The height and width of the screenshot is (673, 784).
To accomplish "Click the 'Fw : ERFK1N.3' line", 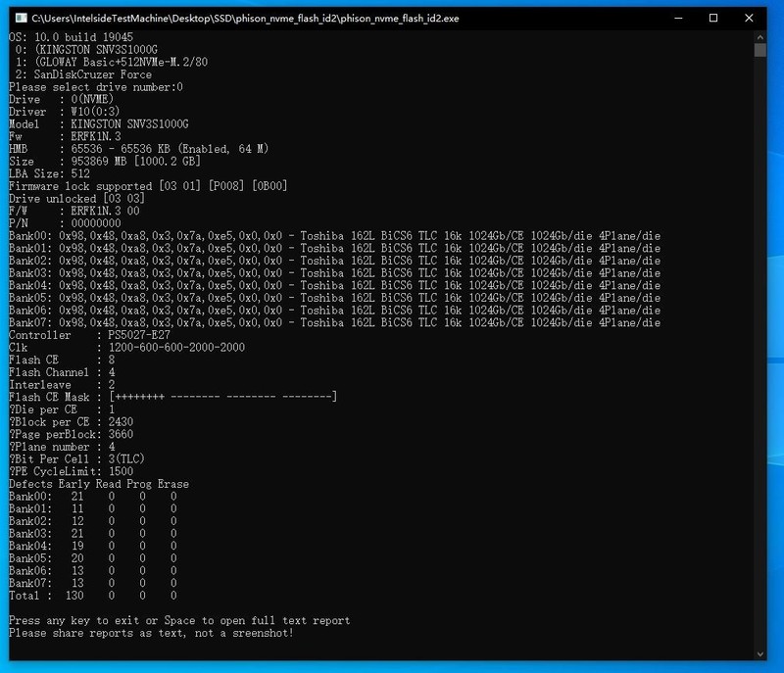I will [x=65, y=136].
